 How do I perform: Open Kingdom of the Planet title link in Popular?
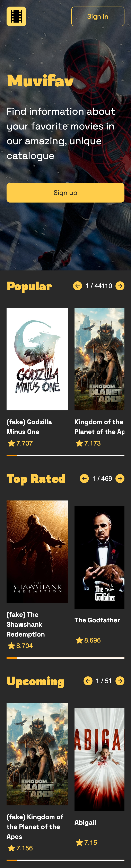[x=99, y=427]
